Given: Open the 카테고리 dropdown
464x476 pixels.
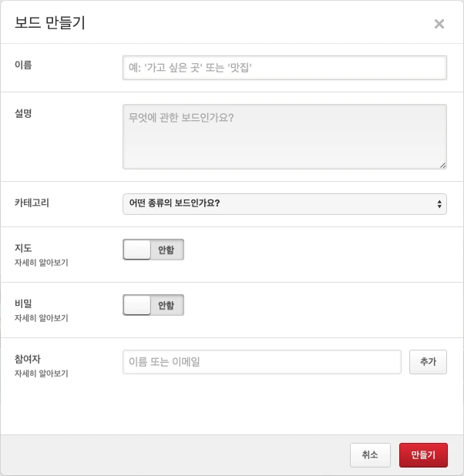Looking at the screenshot, I should (x=284, y=204).
